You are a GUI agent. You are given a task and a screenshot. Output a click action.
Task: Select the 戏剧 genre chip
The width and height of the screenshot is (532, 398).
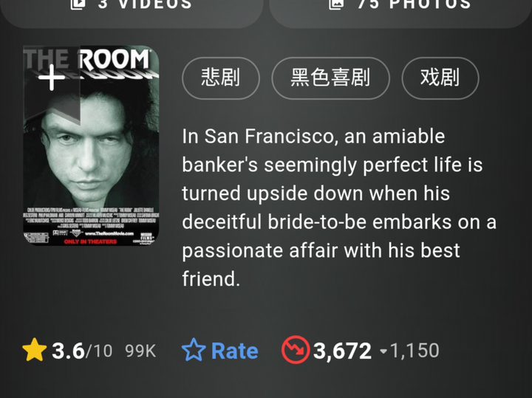tap(440, 78)
